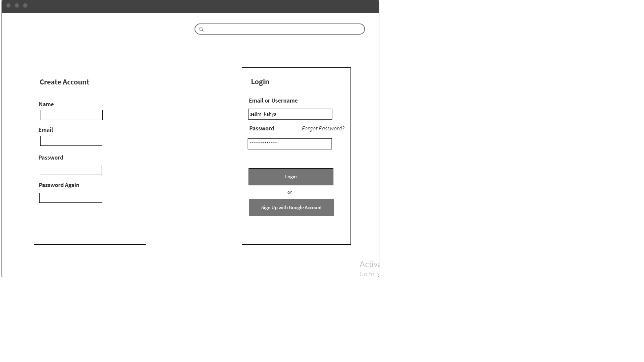Clear the selim_kahya username field
The height and width of the screenshot is (362, 644).
(290, 114)
